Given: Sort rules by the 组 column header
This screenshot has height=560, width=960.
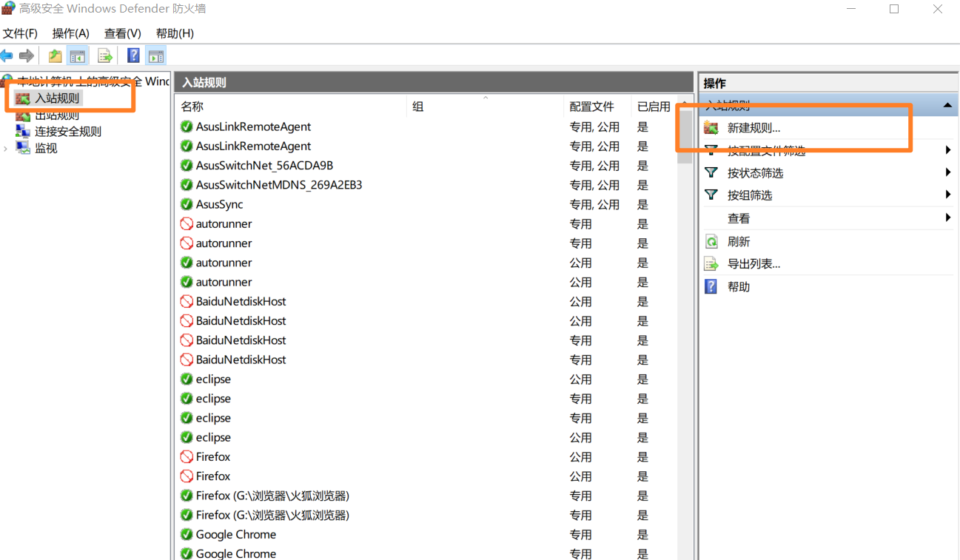Looking at the screenshot, I should (486, 107).
